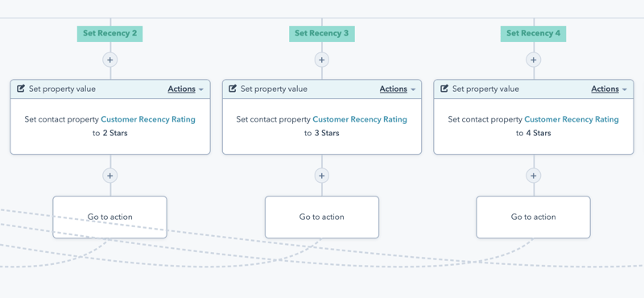
Task: Click edit icon on 2 Stars property card
Action: click(21, 89)
